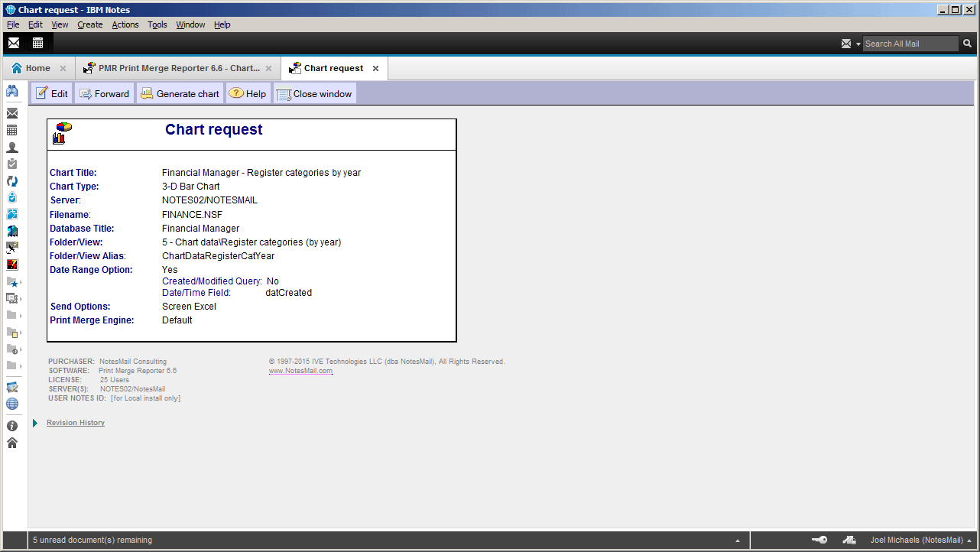The width and height of the screenshot is (980, 552).
Task: Click the info circle icon in sidebar
Action: click(12, 426)
